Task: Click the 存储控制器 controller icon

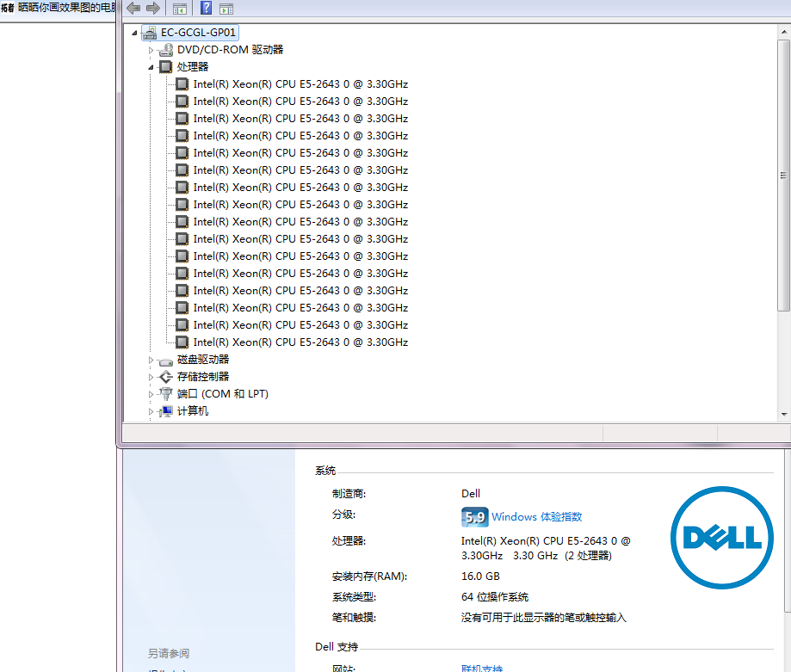Action: (x=165, y=377)
